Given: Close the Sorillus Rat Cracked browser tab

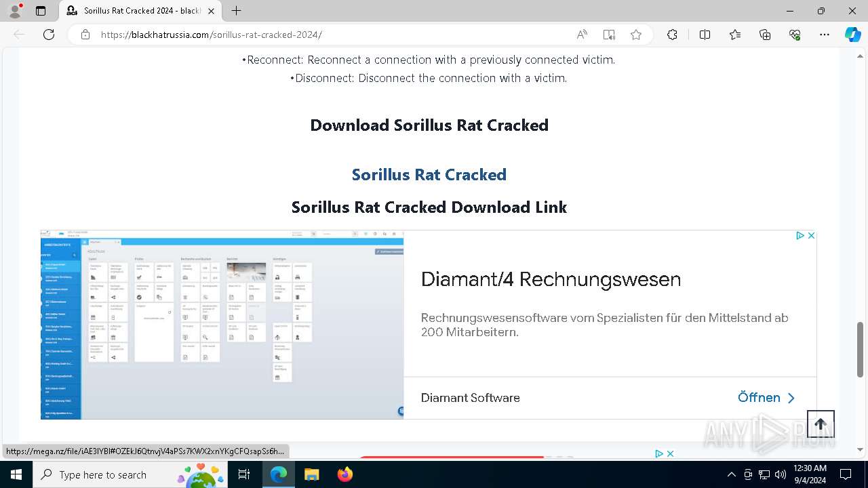Looking at the screenshot, I should click(212, 11).
